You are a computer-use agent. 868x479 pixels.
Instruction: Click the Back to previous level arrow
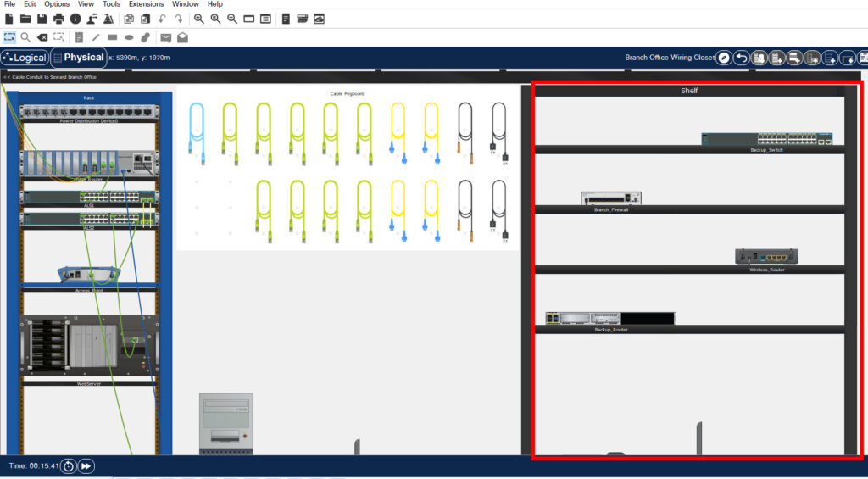741,58
